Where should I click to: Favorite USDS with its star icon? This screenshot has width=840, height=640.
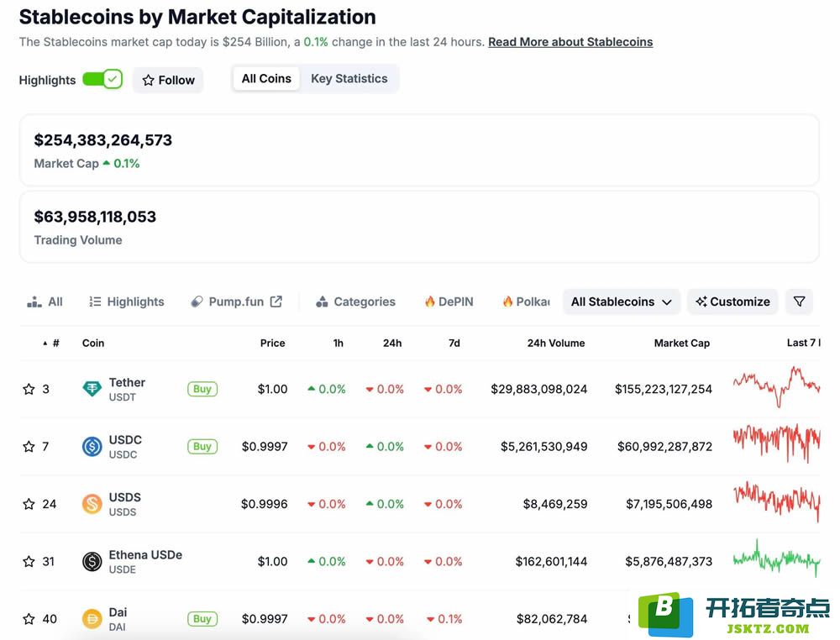[29, 504]
